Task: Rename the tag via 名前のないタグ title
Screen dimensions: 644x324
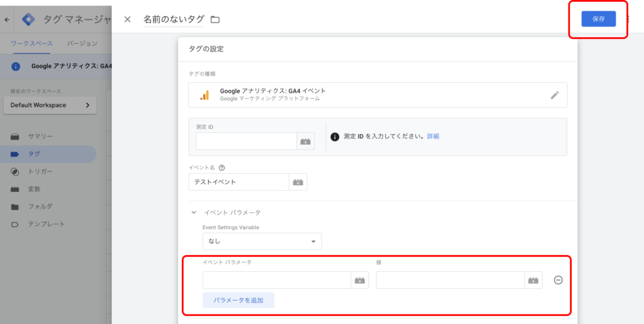Action: click(x=174, y=19)
